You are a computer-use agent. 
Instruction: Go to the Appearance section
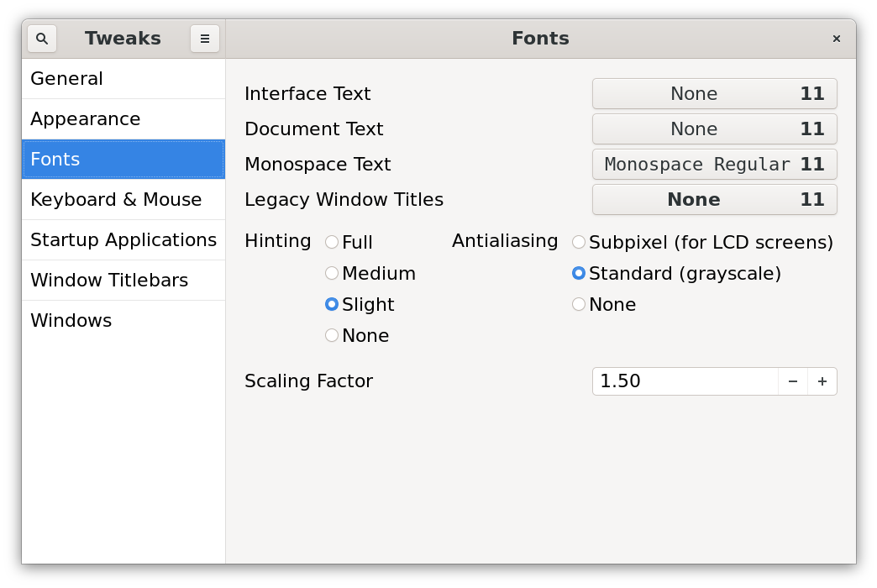[x=123, y=119]
